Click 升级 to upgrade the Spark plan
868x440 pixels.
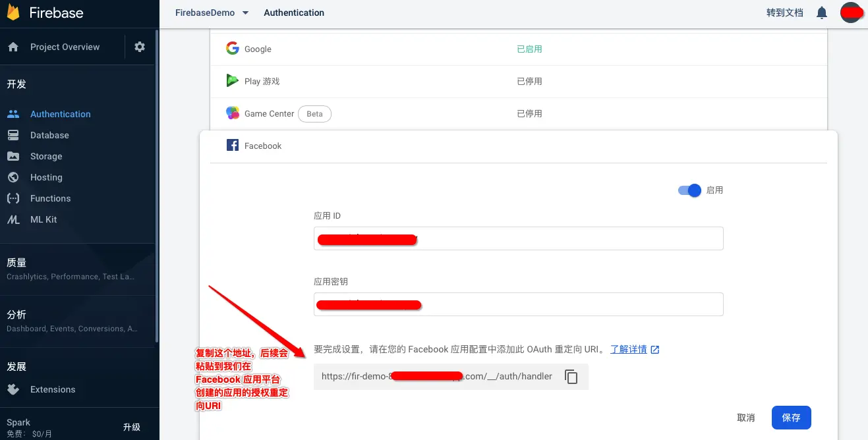coord(132,427)
